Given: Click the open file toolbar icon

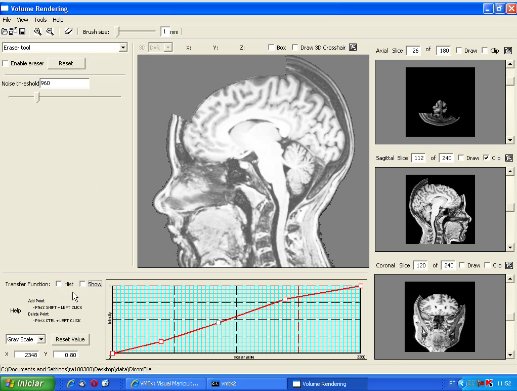Looking at the screenshot, I should tap(4, 32).
